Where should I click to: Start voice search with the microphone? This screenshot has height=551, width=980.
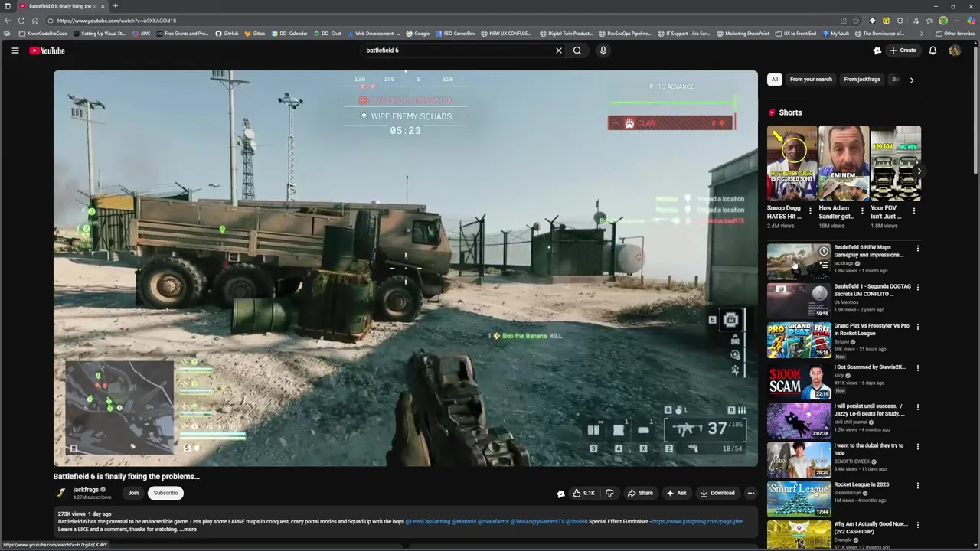[x=603, y=51]
